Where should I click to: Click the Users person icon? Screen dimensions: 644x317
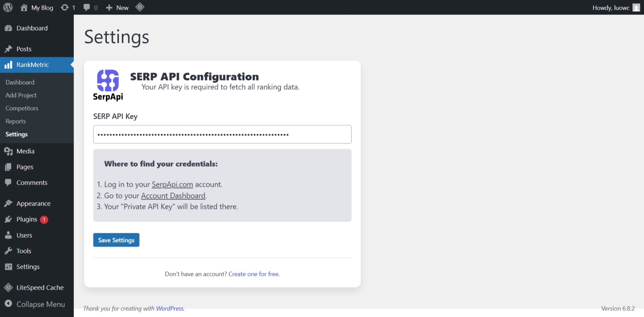click(x=8, y=235)
